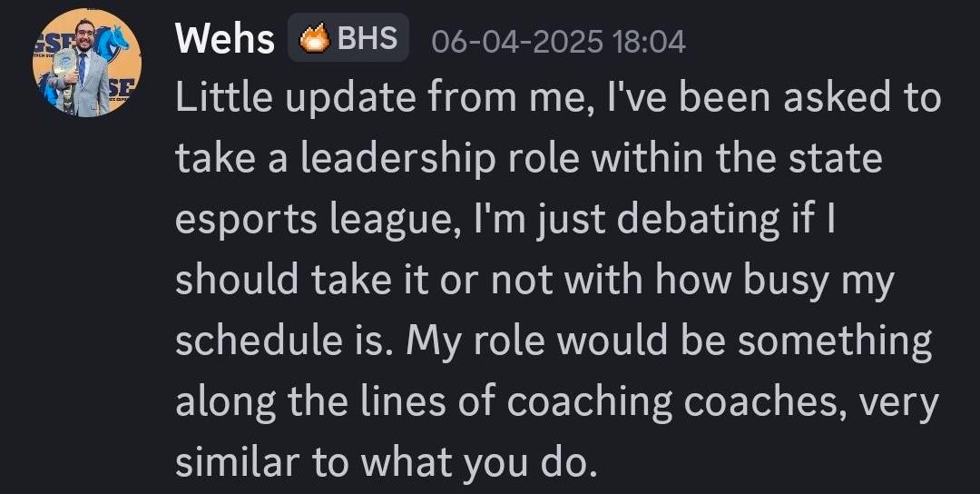
Task: Click the phrase "My role would be something"
Action: click(669, 341)
